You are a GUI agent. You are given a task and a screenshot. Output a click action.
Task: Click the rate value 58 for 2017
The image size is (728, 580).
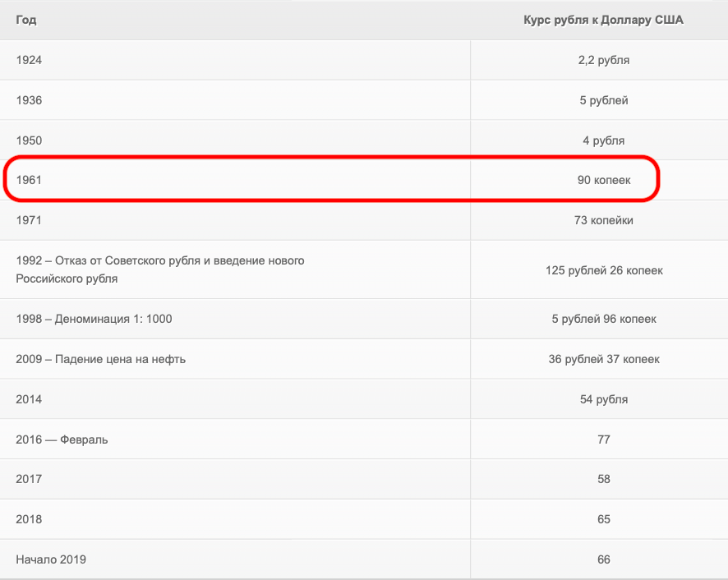604,479
